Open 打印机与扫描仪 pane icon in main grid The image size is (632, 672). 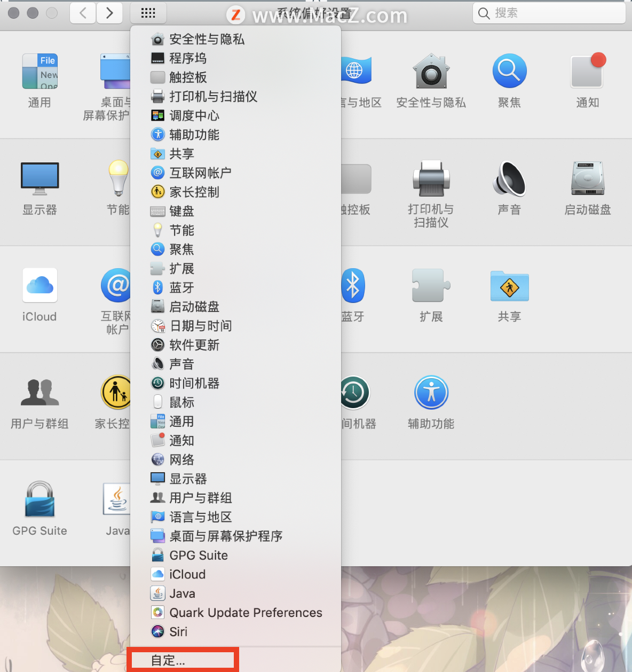point(431,178)
